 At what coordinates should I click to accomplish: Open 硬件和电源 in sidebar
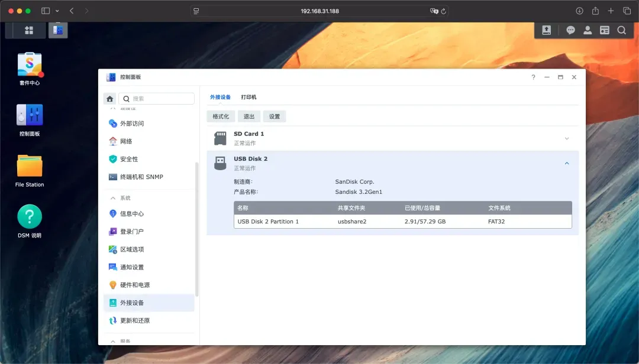[x=149, y=285]
